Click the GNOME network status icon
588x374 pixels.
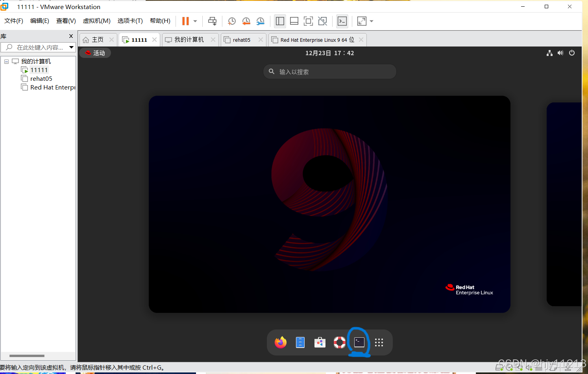[549, 53]
